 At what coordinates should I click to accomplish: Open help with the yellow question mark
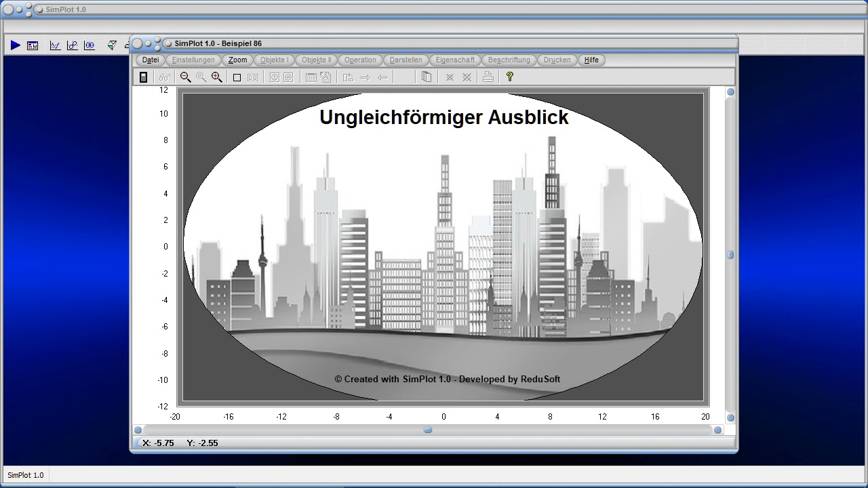click(509, 77)
